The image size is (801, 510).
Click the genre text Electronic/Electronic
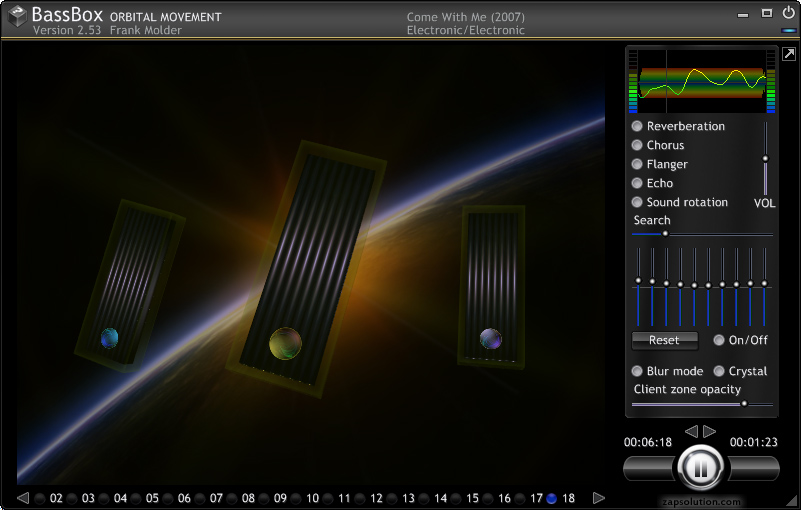click(x=465, y=30)
